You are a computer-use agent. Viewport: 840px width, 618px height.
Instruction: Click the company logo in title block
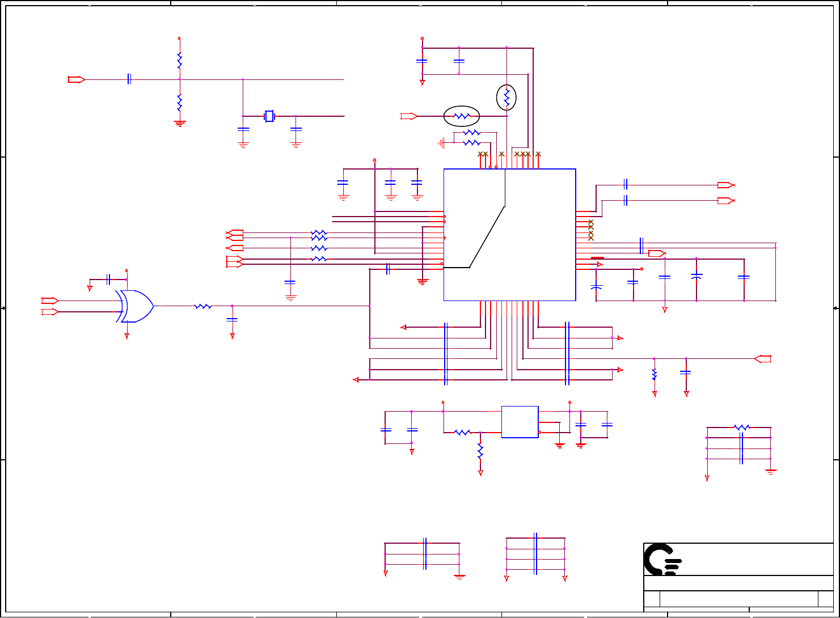[x=662, y=560]
